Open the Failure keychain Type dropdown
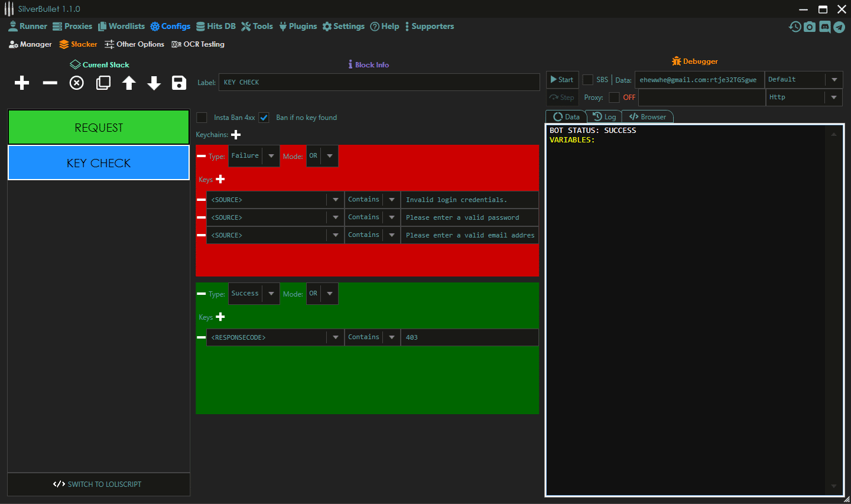The image size is (851, 504). pyautogui.click(x=271, y=156)
